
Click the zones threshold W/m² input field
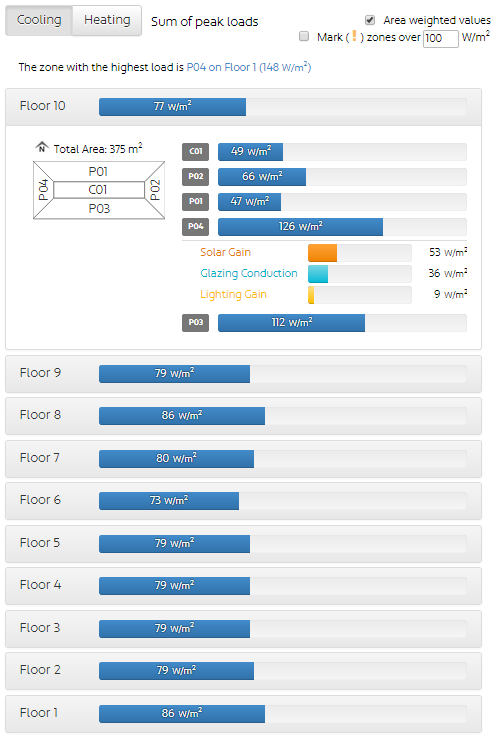click(x=440, y=38)
